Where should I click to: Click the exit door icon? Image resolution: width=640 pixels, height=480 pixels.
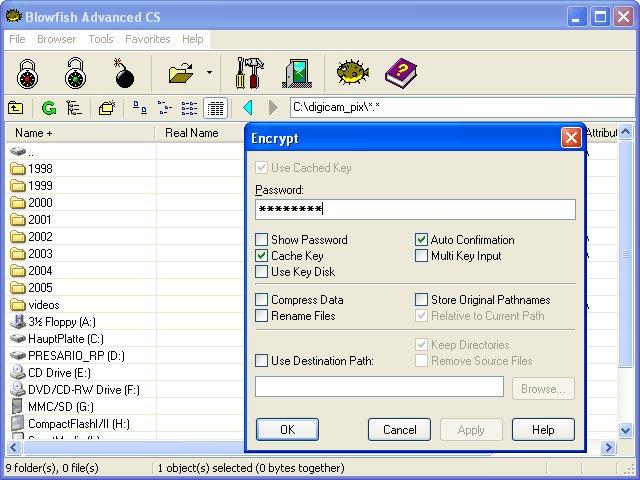[x=298, y=73]
